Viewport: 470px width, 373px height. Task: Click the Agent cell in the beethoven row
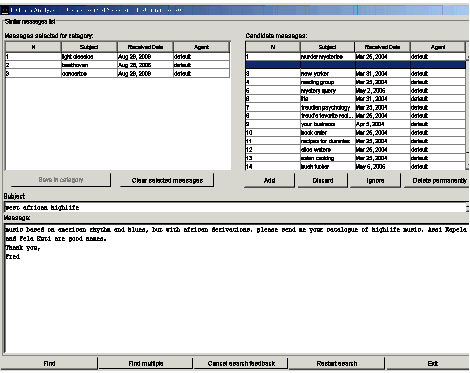point(201,65)
